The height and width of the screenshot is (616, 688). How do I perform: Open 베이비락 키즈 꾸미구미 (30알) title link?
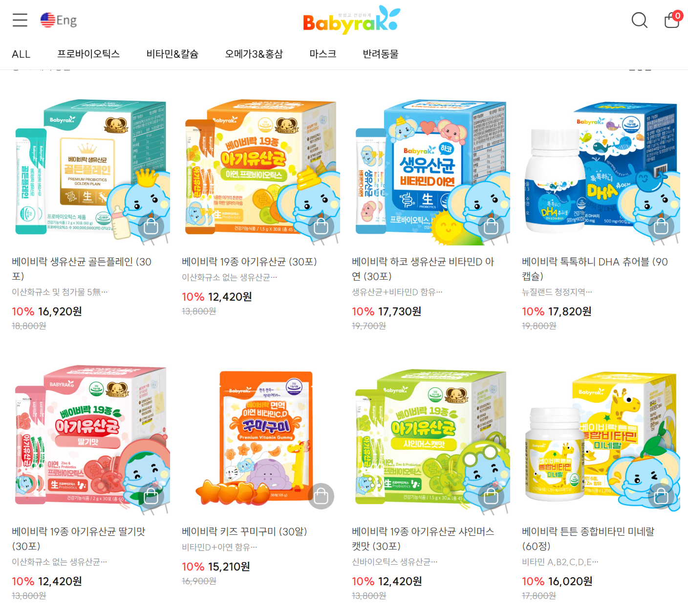tap(244, 531)
